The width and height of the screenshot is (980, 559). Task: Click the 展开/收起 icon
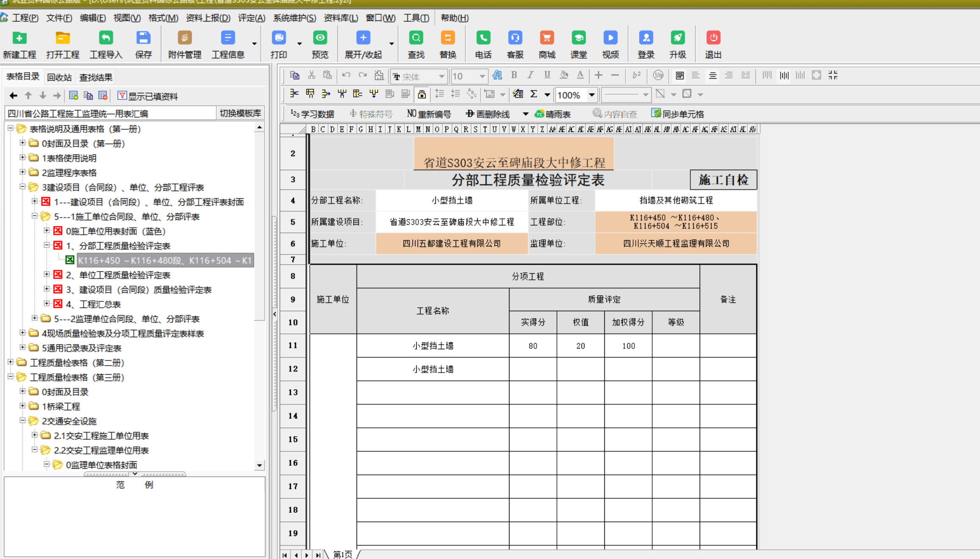pos(363,44)
